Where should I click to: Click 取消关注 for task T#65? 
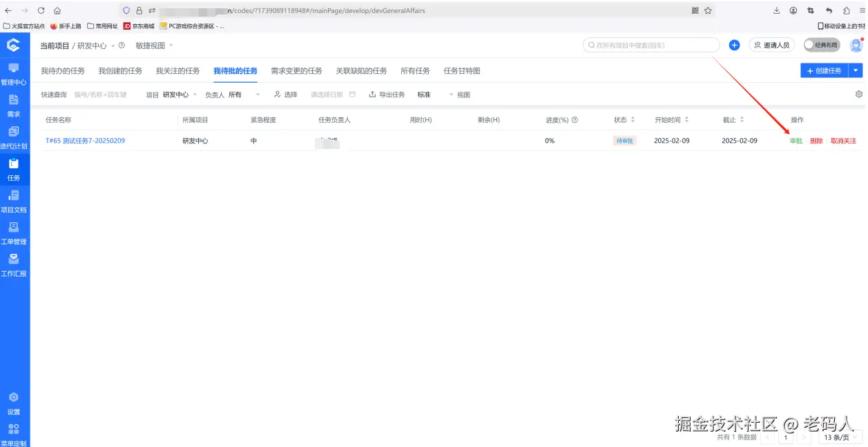(843, 141)
